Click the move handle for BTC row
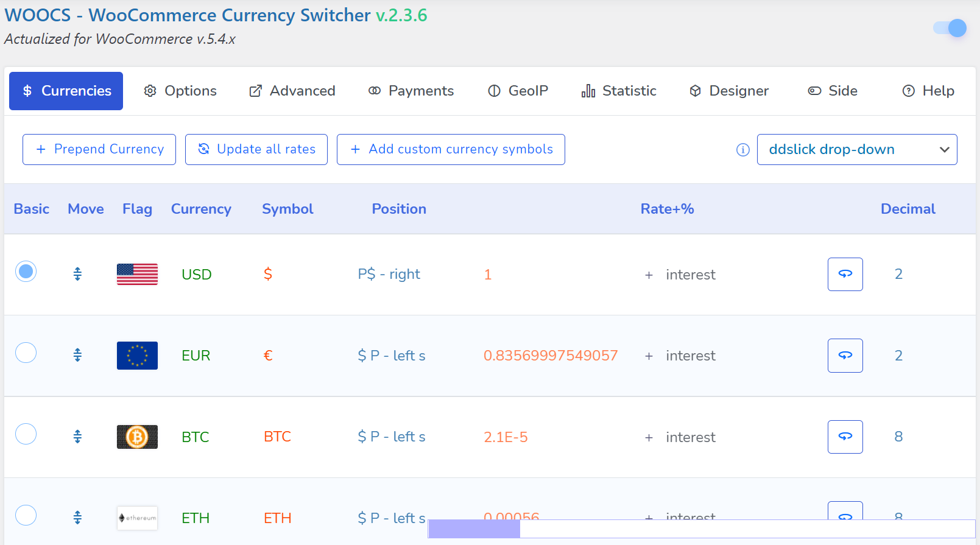This screenshot has width=980, height=545. [77, 437]
